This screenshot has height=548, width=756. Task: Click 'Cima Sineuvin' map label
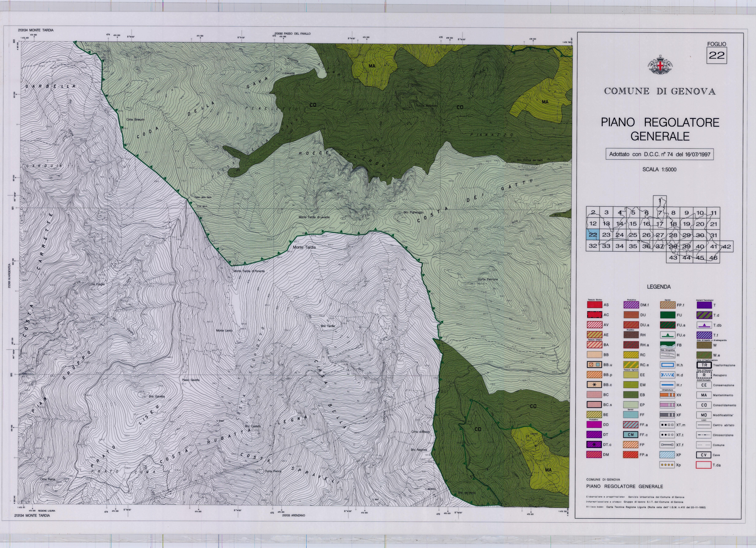click(x=135, y=120)
